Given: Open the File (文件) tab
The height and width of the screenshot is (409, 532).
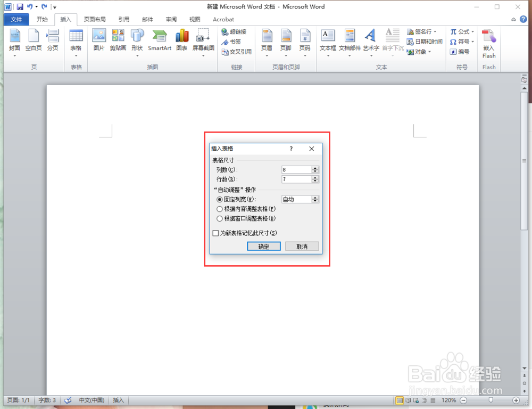Looking at the screenshot, I should click(16, 19).
